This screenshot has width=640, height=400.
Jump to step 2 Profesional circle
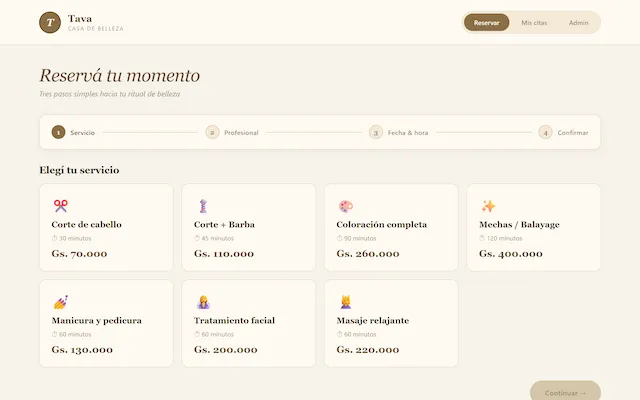[212, 132]
